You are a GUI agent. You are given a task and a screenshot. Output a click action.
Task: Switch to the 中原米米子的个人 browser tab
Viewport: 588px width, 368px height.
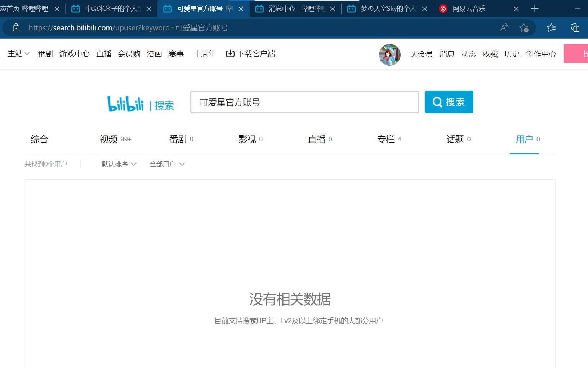click(112, 9)
